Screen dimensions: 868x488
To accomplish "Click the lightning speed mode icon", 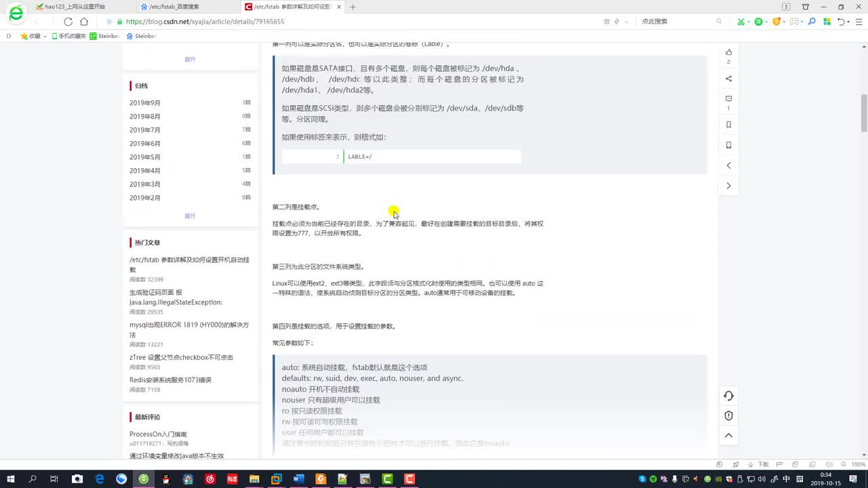I will [x=616, y=22].
